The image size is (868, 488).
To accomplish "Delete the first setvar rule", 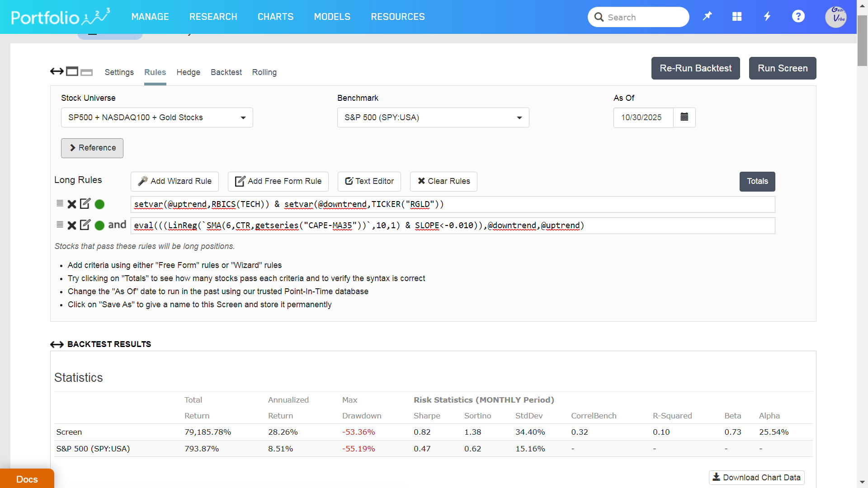I will click(71, 204).
